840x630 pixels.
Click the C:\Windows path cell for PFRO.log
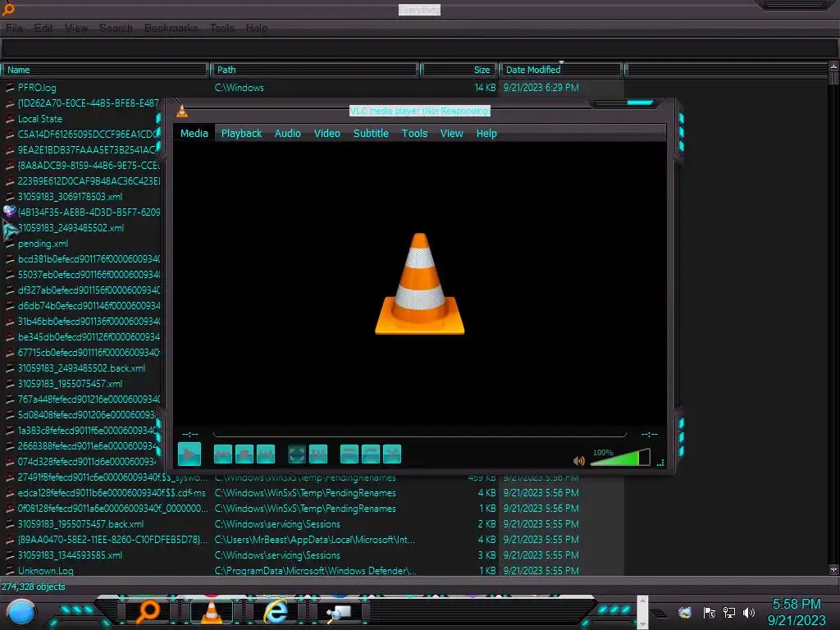(x=240, y=87)
